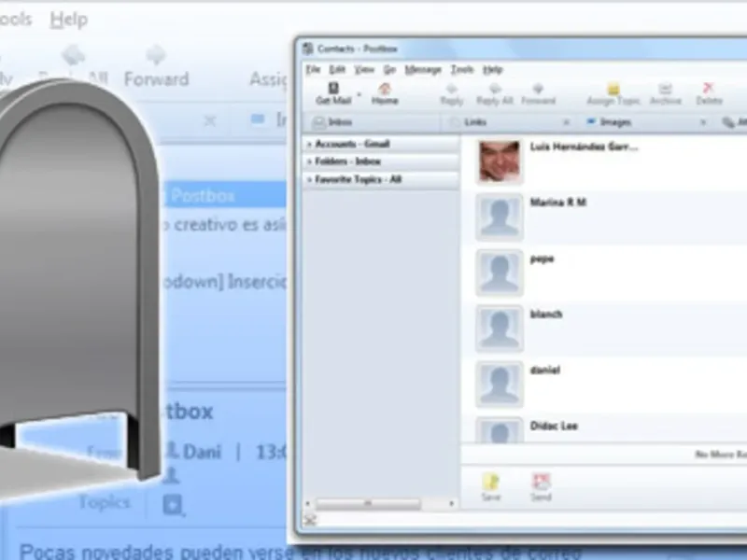The height and width of the screenshot is (560, 747).
Task: Open the Help menu in Contacts window
Action: point(493,69)
